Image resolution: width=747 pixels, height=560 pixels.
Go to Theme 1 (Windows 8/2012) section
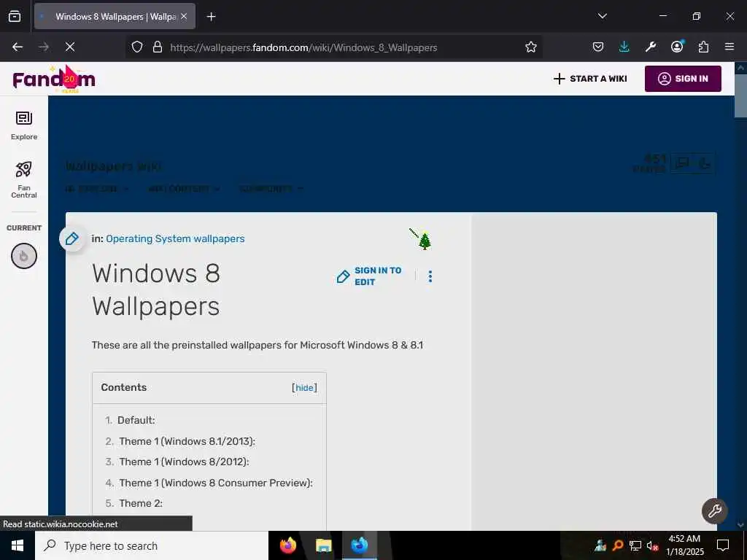coord(184,462)
